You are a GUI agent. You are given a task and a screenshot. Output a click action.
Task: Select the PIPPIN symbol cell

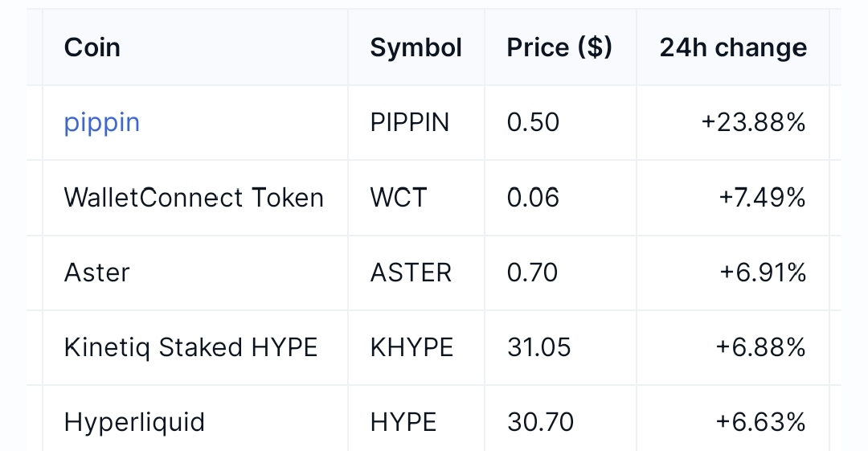pyautogui.click(x=410, y=122)
